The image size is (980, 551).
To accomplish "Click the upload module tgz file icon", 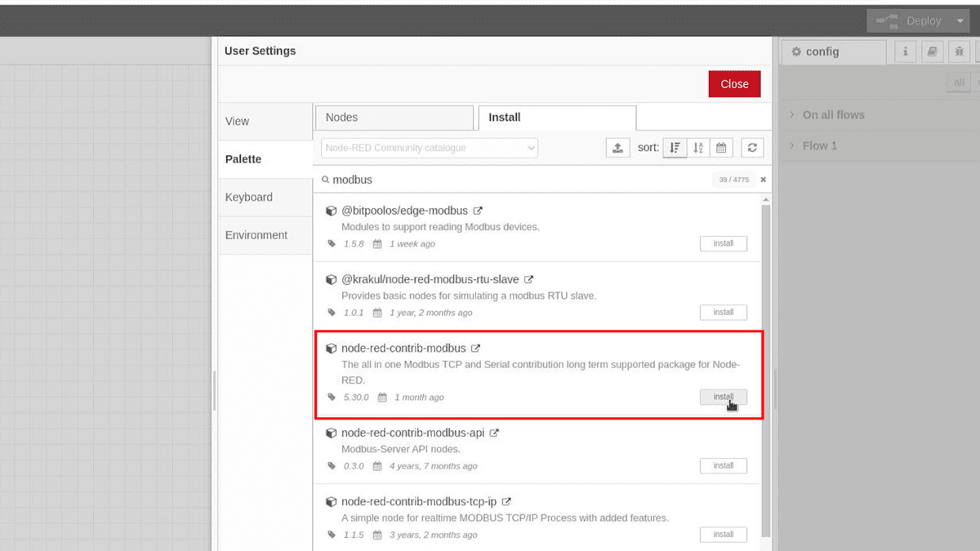I will 617,148.
